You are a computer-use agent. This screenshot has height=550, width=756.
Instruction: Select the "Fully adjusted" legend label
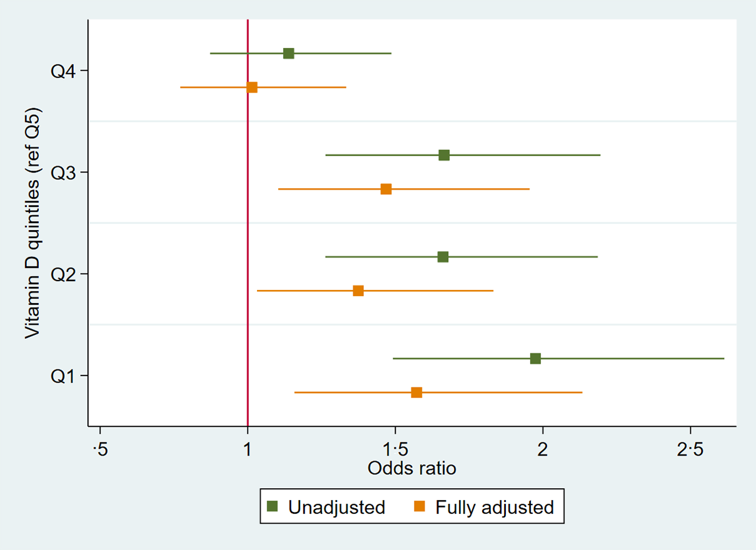tap(495, 507)
